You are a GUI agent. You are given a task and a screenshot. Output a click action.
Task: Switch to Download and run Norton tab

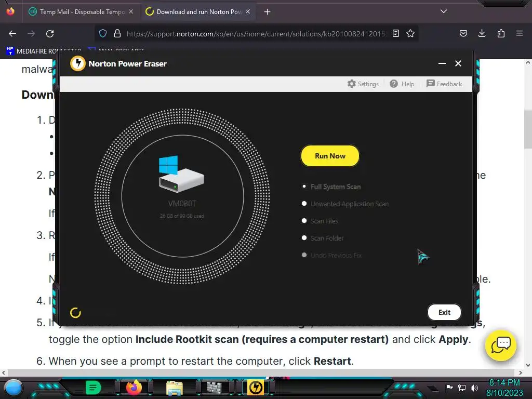coord(198,12)
